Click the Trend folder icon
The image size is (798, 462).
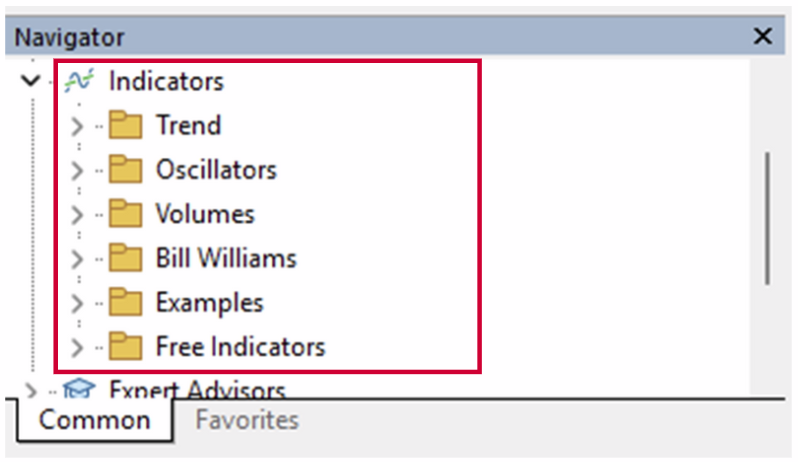125,126
